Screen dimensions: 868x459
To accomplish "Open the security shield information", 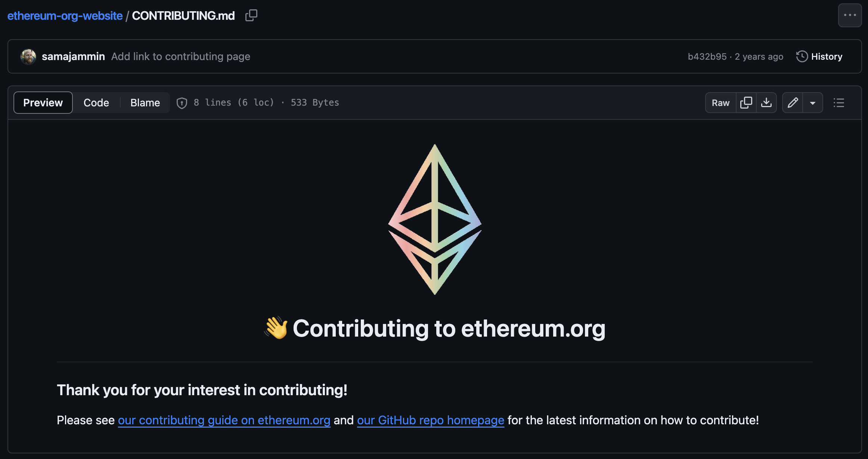I will [x=182, y=103].
